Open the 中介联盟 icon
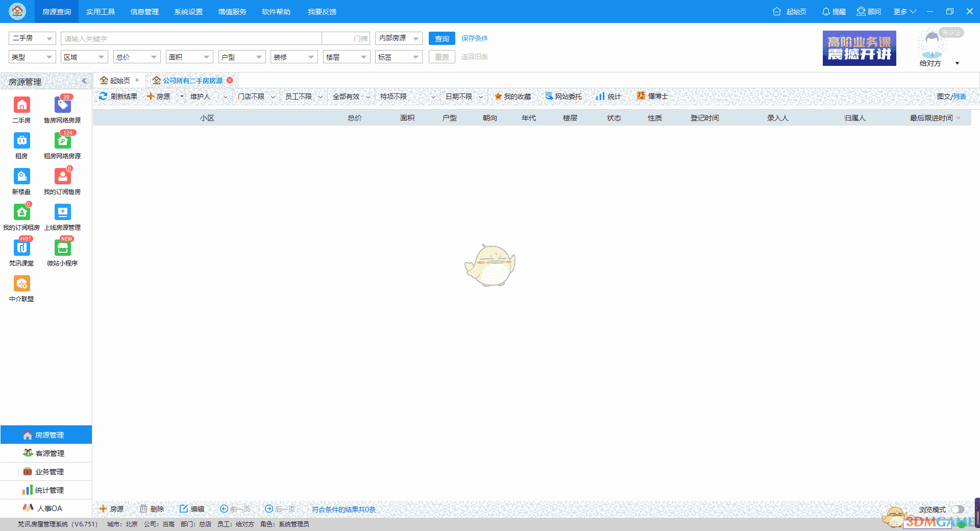 coord(21,283)
